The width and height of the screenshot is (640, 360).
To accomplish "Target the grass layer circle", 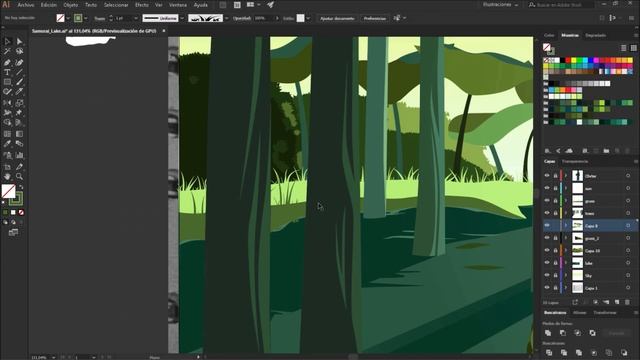I will click(628, 201).
